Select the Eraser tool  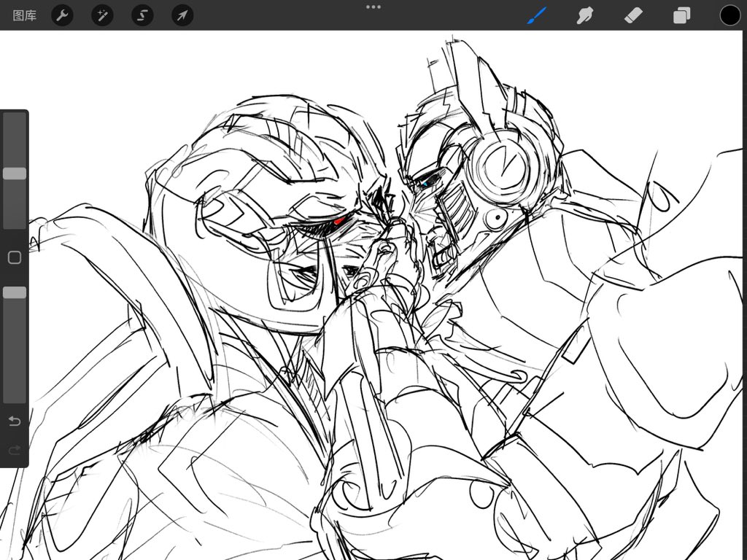[x=634, y=15]
